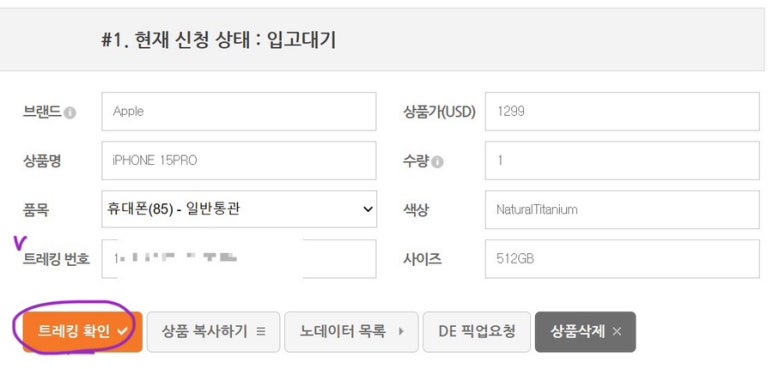
Task: Click the 색상 field with NaturalTitanium
Action: (622, 209)
